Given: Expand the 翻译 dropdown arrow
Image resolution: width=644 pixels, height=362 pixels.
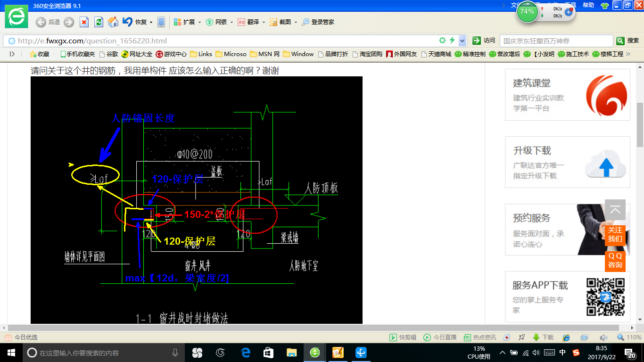Looking at the screenshot, I should point(263,22).
